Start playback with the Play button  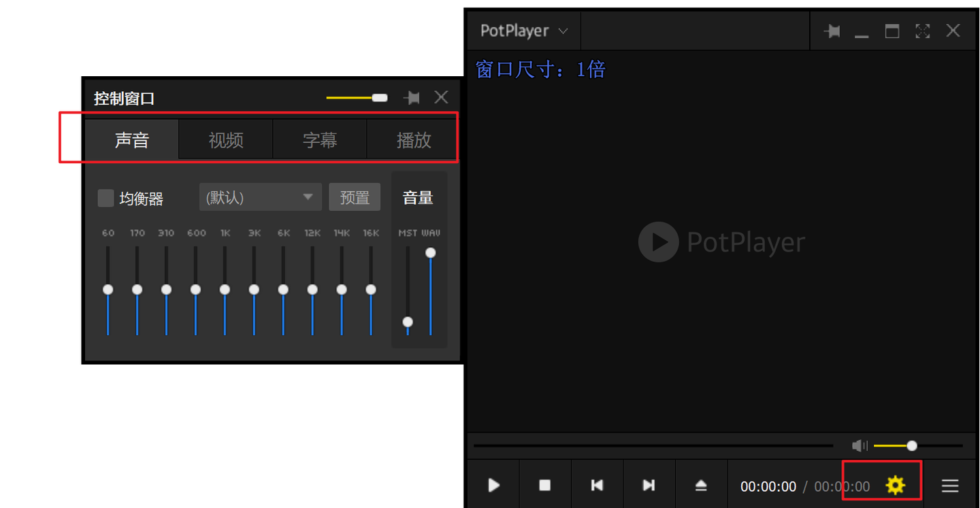pos(494,485)
